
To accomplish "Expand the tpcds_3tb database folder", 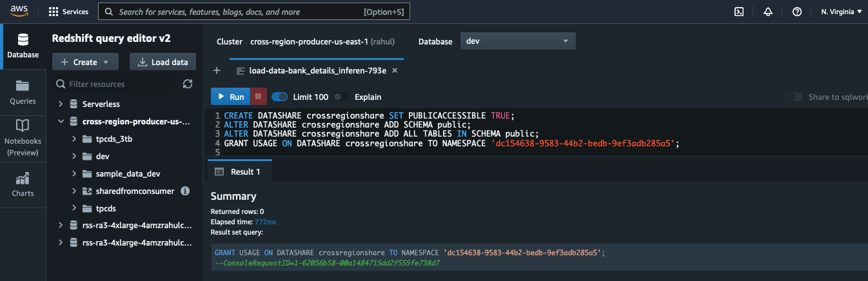I will pyautogui.click(x=75, y=139).
